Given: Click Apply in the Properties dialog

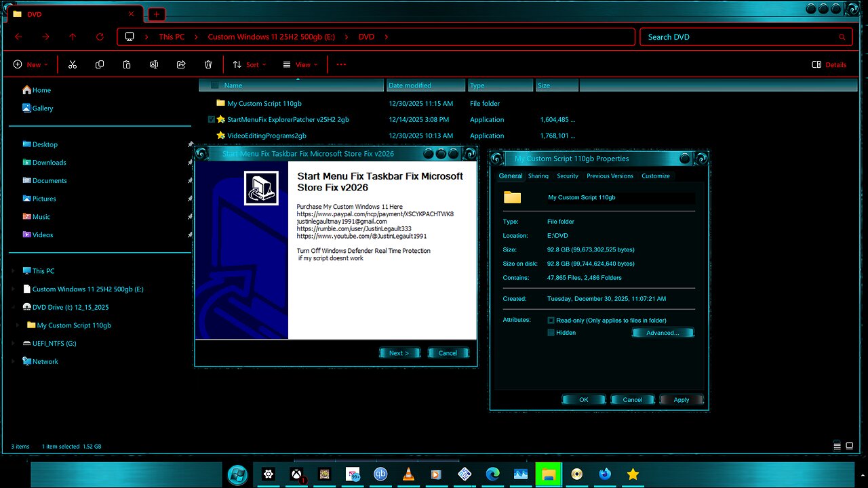Looking at the screenshot, I should 682,400.
